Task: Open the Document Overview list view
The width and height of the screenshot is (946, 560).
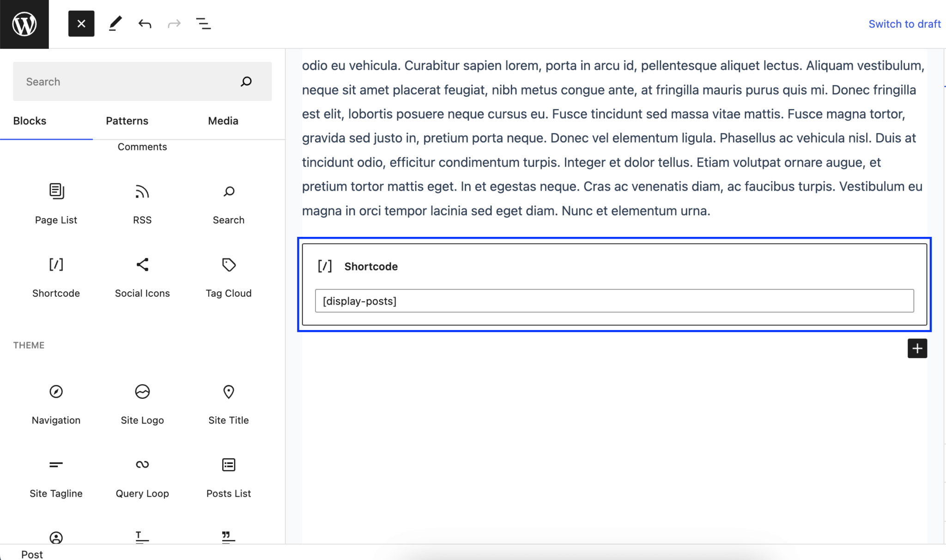Action: [x=203, y=24]
